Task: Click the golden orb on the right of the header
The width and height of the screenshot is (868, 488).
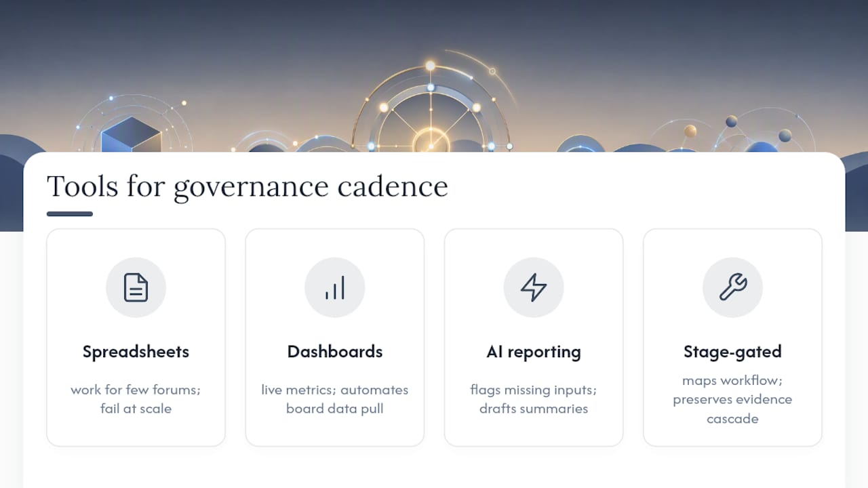Action: [x=690, y=131]
